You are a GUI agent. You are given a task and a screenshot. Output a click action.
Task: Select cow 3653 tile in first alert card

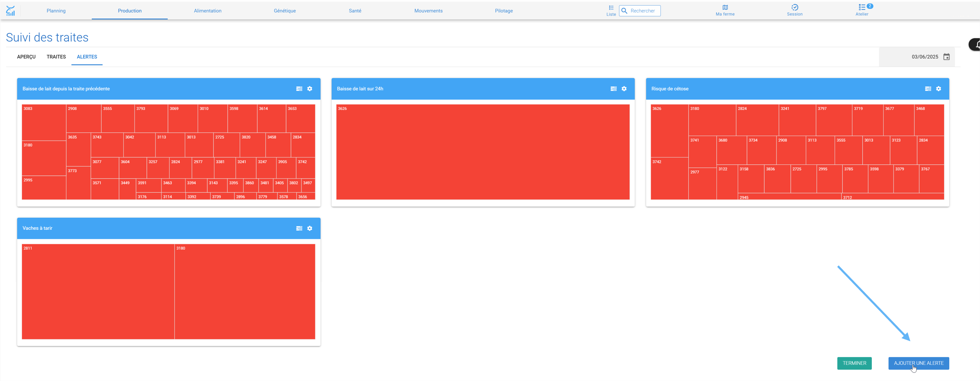pos(301,118)
